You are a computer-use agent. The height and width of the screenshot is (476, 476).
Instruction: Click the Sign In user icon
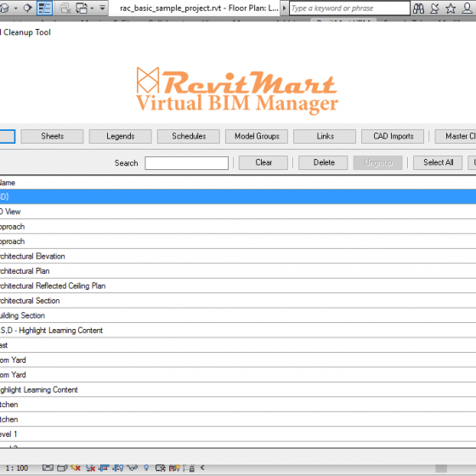[x=467, y=8]
